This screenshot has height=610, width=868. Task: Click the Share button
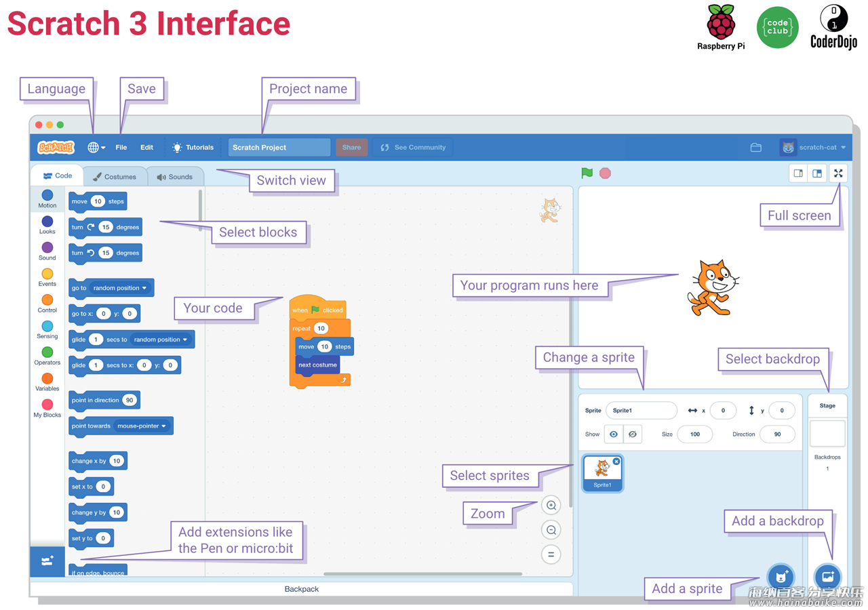pyautogui.click(x=351, y=147)
